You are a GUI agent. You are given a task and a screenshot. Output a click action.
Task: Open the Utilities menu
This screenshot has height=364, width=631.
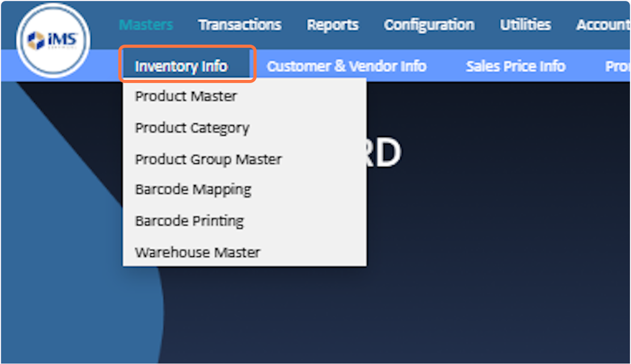pos(525,25)
